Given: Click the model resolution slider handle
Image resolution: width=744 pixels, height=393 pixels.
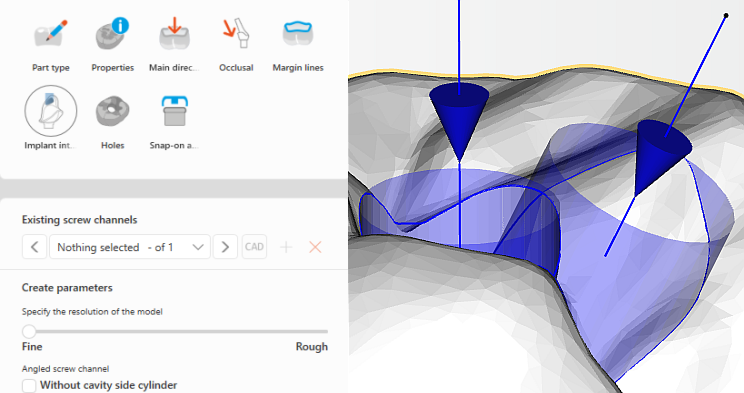Looking at the screenshot, I should 29,331.
